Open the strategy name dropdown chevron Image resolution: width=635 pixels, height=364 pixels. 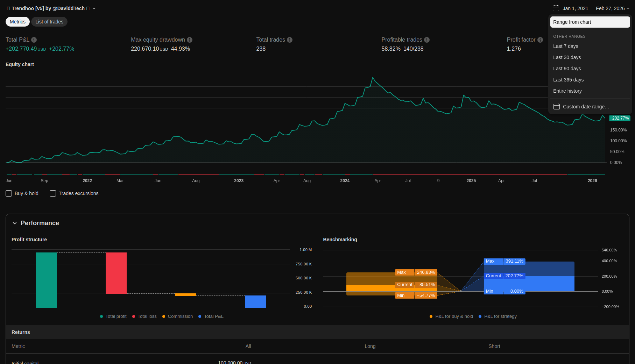94,8
